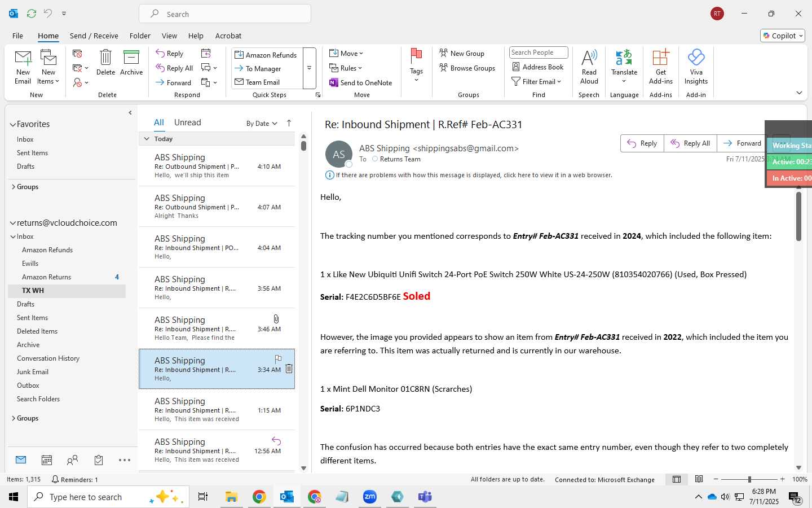Switch to People view

coord(72,460)
